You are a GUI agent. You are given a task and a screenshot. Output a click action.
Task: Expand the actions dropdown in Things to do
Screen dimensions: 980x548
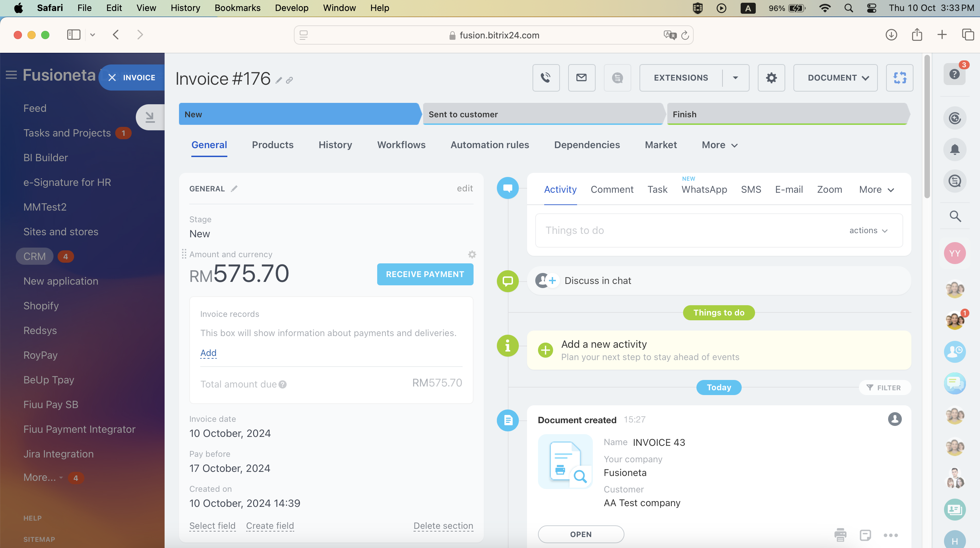pos(868,230)
